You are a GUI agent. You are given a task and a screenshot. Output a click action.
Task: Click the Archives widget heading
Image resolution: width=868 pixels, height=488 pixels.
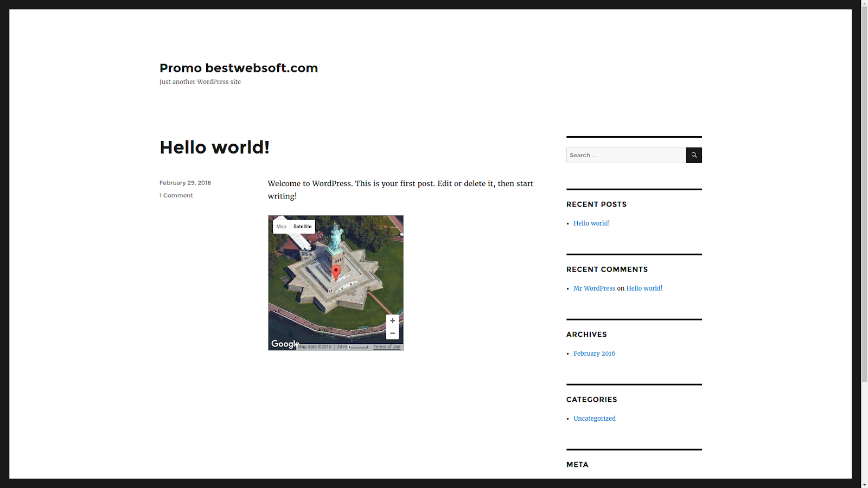click(586, 335)
